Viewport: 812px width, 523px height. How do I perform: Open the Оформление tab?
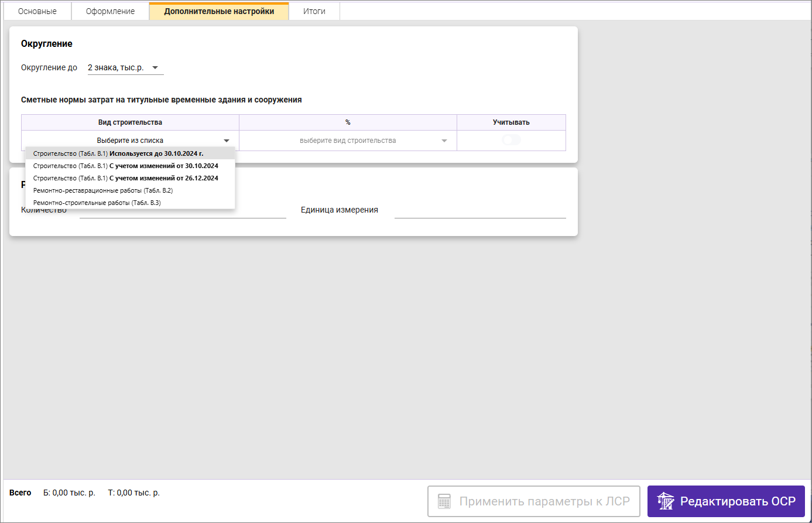[x=110, y=11]
